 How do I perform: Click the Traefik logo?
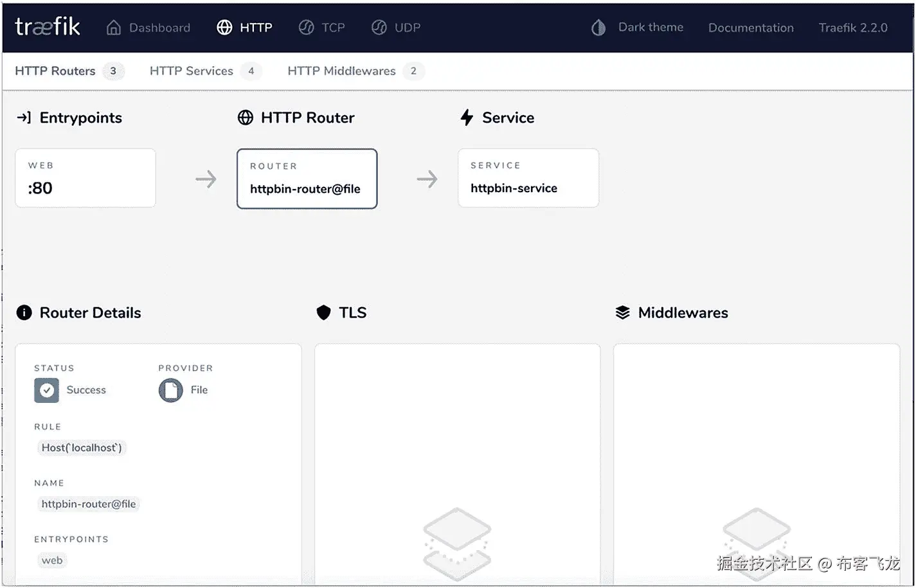point(48,27)
